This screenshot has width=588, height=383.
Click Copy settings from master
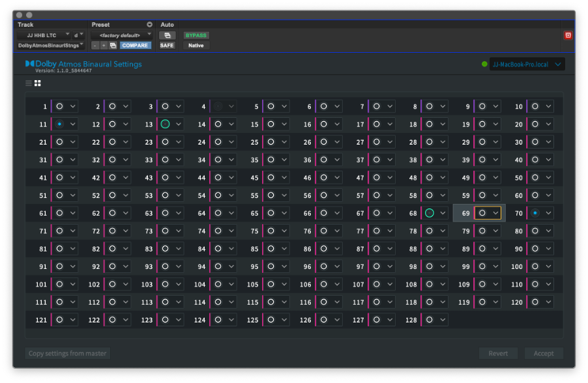(68, 354)
